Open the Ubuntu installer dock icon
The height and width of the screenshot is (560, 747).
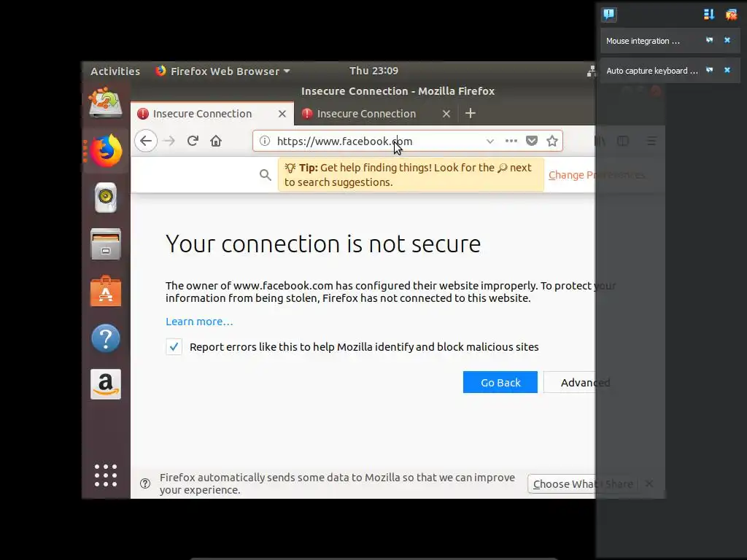(x=106, y=102)
